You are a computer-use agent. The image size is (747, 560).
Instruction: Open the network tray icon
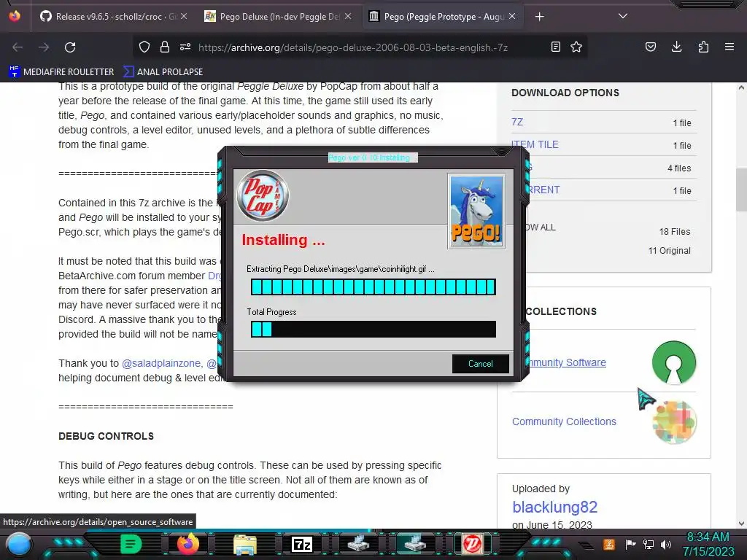point(649,544)
